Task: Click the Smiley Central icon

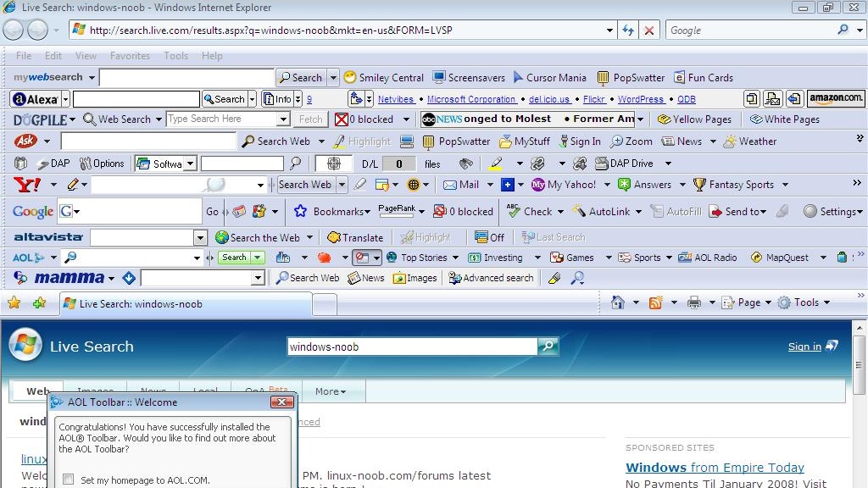Action: 350,77
